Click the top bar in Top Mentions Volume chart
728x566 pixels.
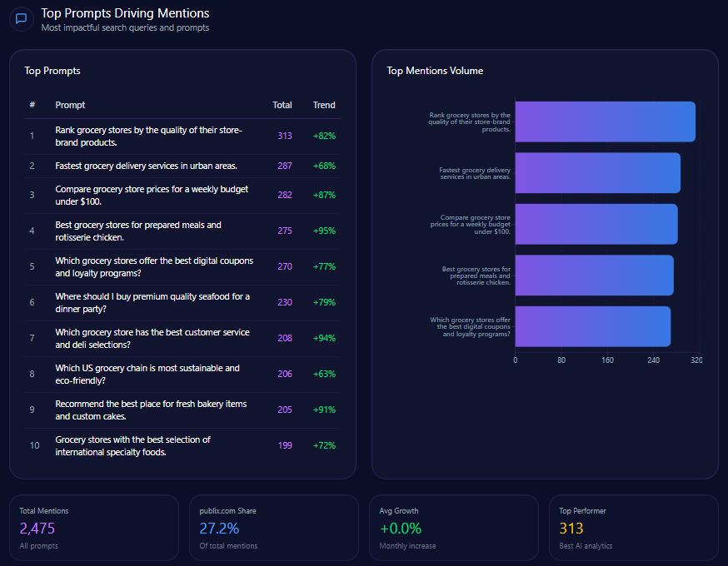pos(605,122)
